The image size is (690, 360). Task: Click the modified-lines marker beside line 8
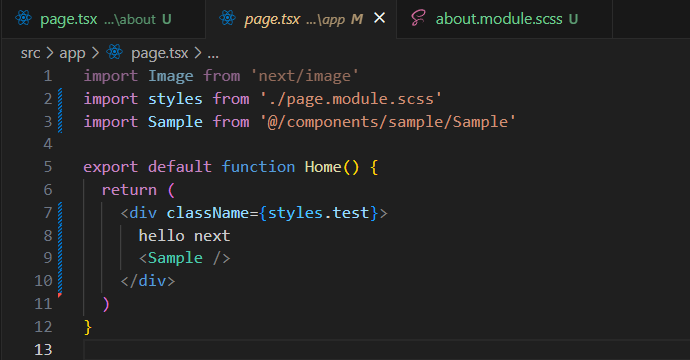pyautogui.click(x=60, y=235)
